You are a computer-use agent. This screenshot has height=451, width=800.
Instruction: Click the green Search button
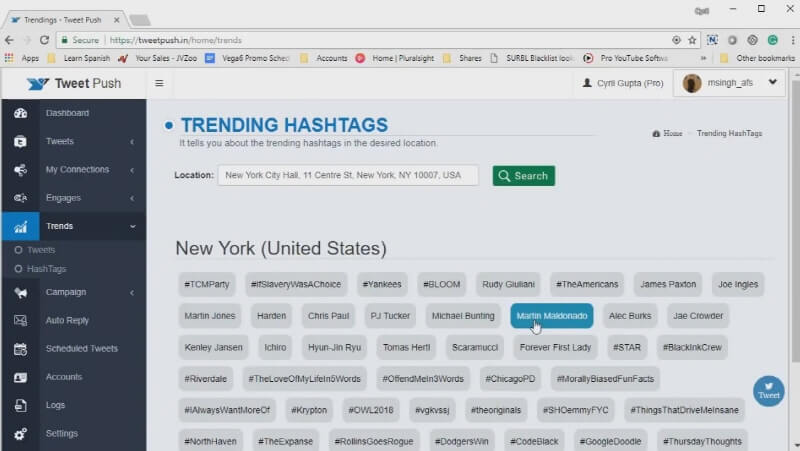(523, 176)
